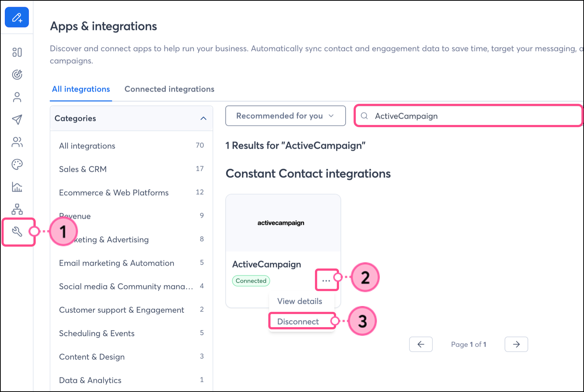Select Social media & Community category
This screenshot has width=584, height=392.
[x=131, y=286]
